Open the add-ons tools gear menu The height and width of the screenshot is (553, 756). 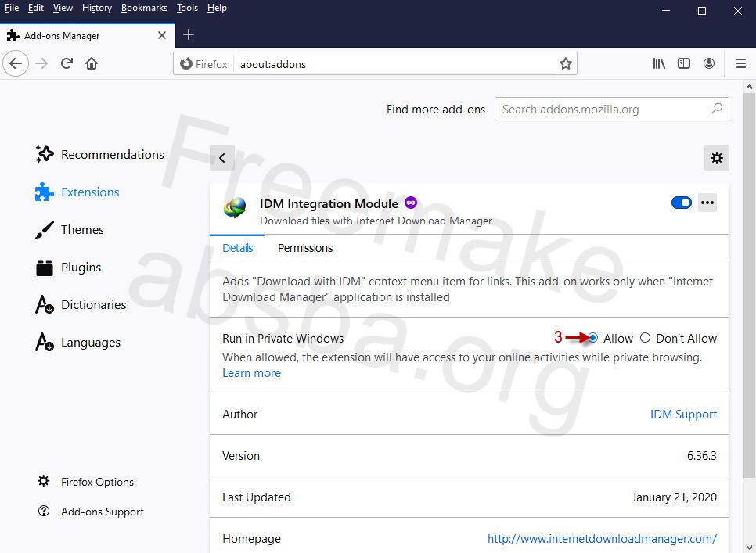click(x=716, y=158)
